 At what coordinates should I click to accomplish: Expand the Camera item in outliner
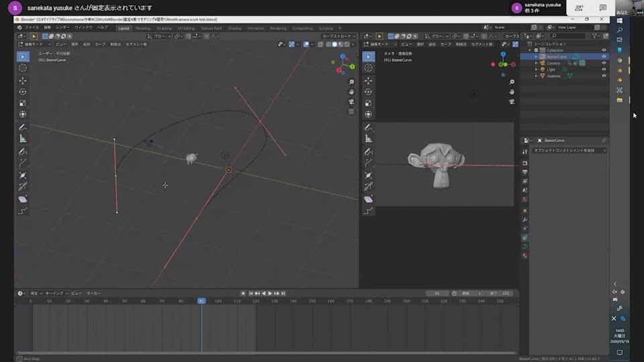[x=536, y=64]
